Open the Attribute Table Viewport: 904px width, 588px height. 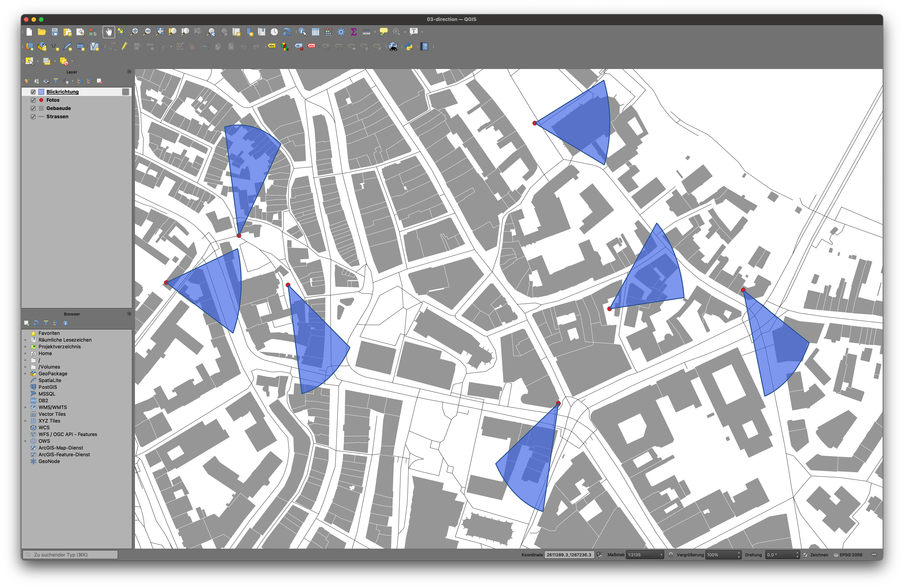pos(316,32)
